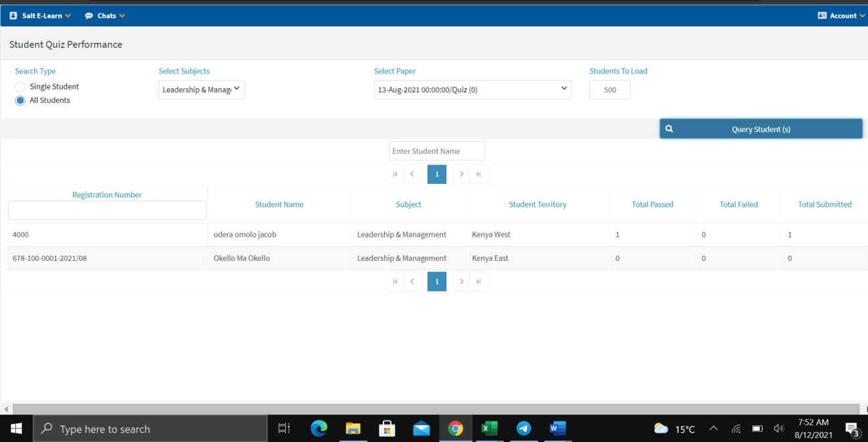Image resolution: width=868 pixels, height=442 pixels.
Task: Click the next-page arrow below the table
Action: point(461,281)
